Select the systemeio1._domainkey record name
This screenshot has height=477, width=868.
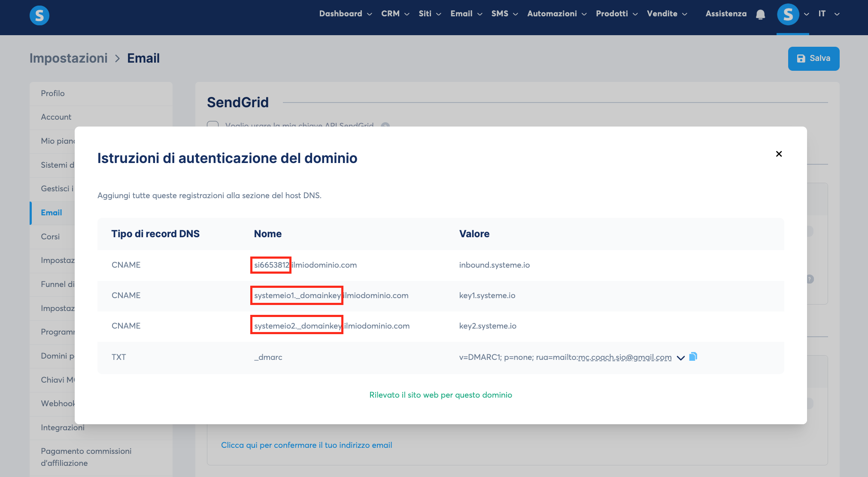[x=331, y=296]
